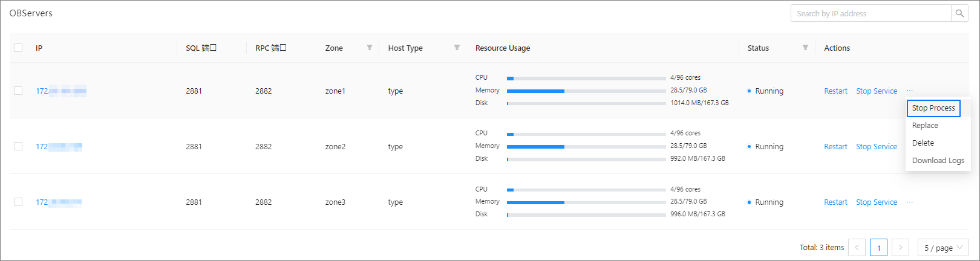
Task: Check the zone1 server row checkbox
Action: [x=18, y=91]
